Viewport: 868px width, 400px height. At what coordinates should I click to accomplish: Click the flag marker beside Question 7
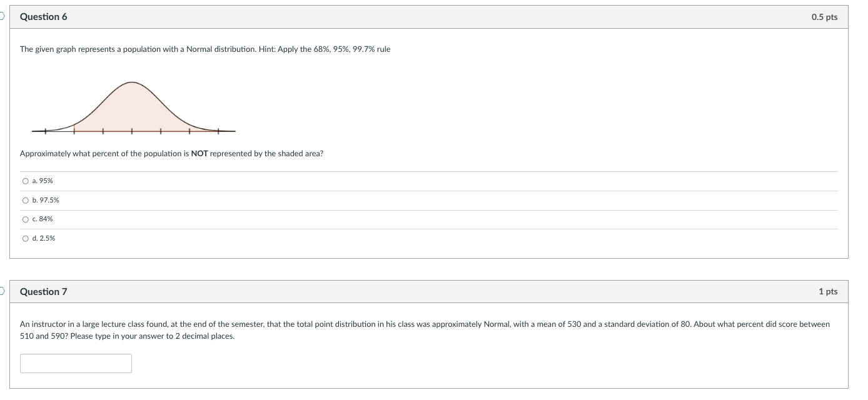click(2, 290)
